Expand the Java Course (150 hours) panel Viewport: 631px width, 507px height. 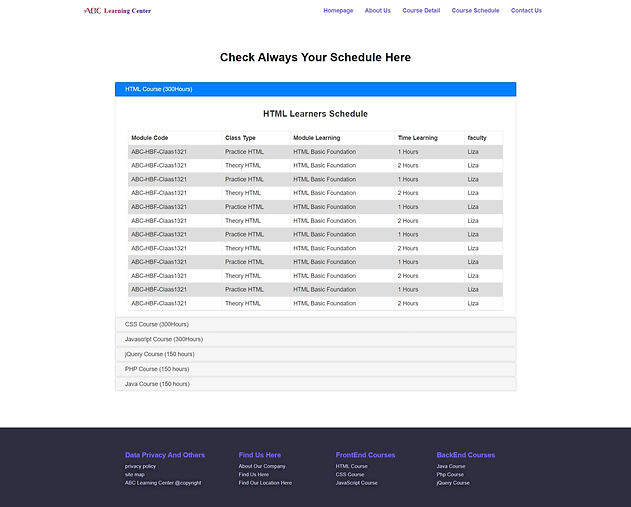click(x=316, y=384)
